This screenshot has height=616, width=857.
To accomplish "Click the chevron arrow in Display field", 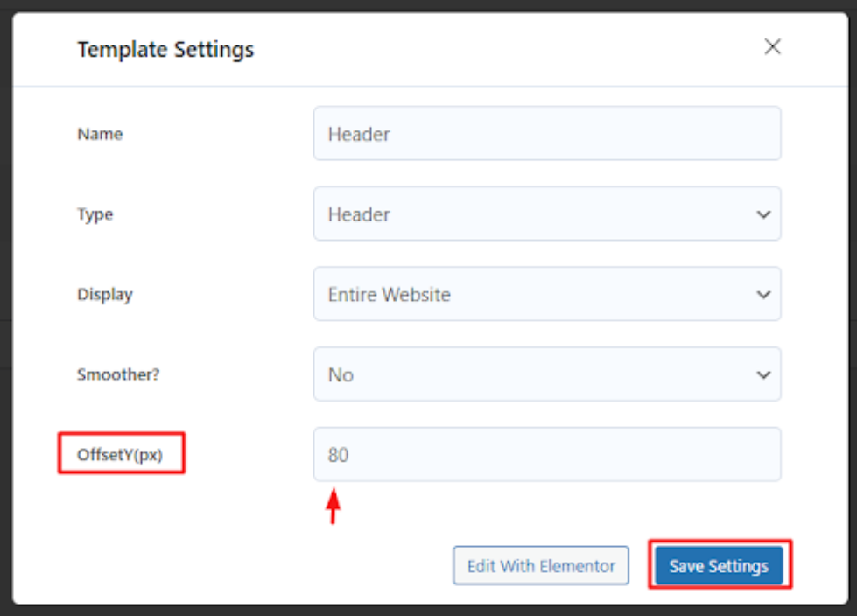I will click(763, 295).
